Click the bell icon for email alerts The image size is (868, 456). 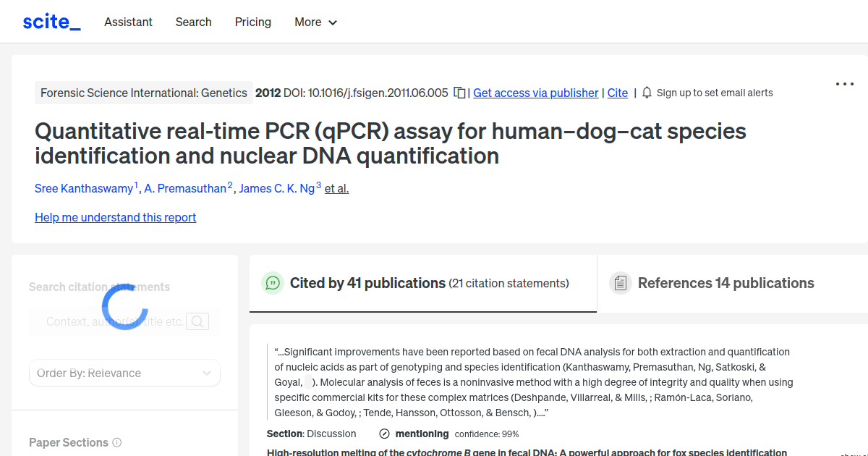(646, 93)
